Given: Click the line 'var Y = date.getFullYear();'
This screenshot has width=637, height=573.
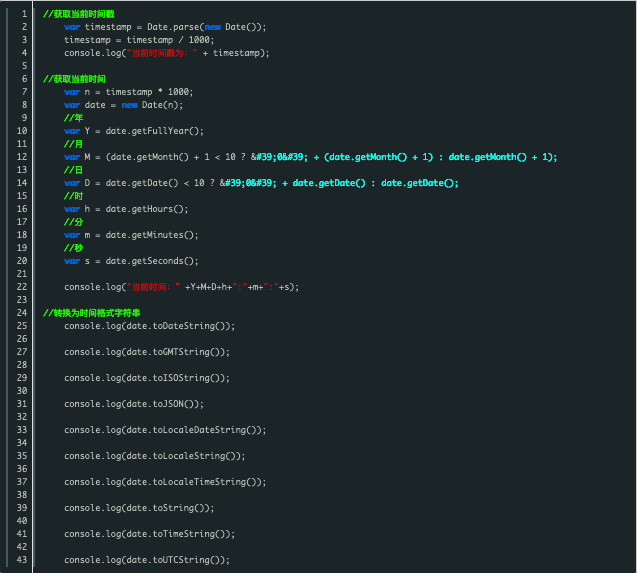Looking at the screenshot, I should (134, 131).
